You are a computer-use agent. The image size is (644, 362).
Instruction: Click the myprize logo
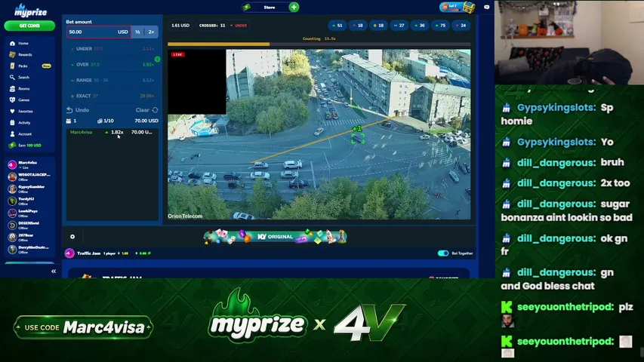pos(30,11)
